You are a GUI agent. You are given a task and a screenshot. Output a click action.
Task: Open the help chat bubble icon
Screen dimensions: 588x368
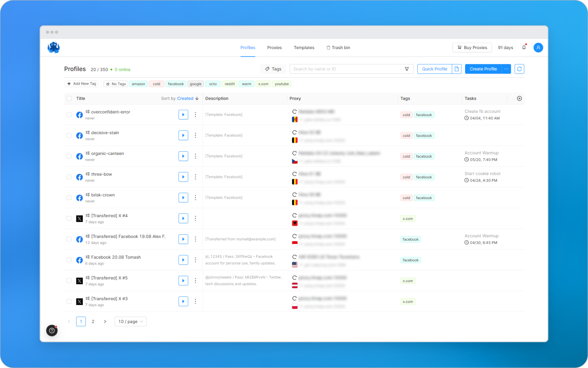point(52,330)
